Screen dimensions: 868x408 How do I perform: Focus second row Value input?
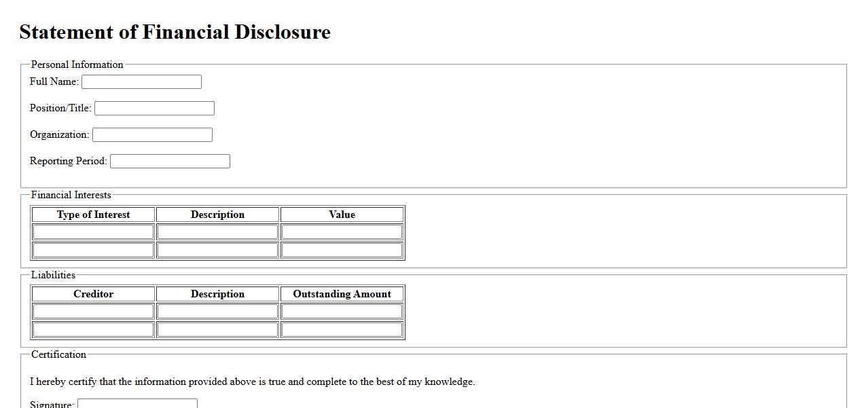pos(342,250)
